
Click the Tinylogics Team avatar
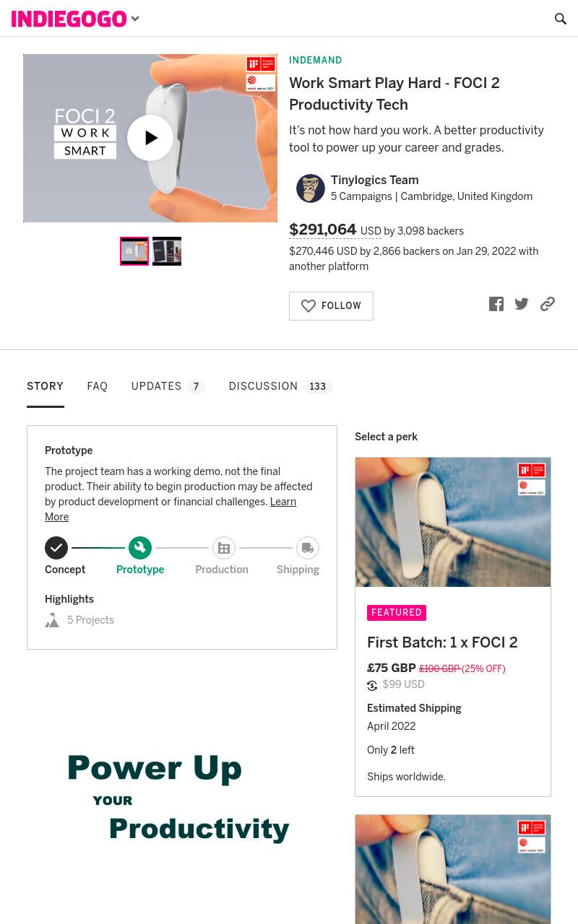[x=311, y=188]
